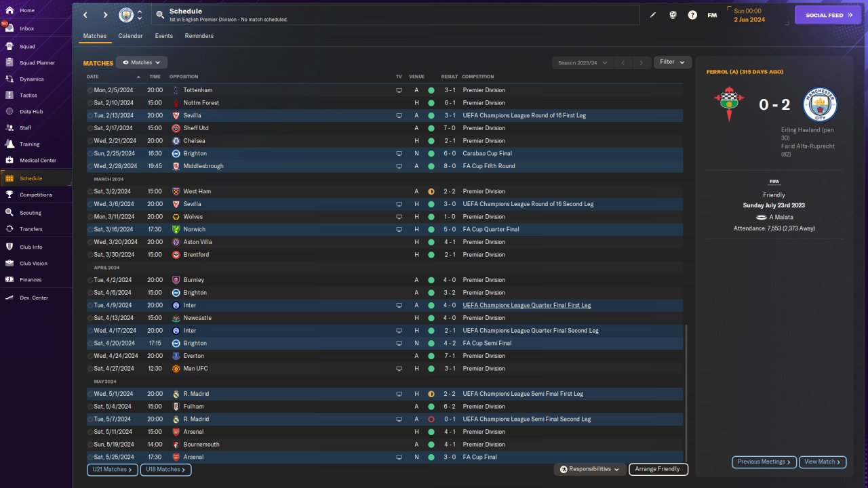
Task: Open the Responsibilities dropdown
Action: [590, 469]
